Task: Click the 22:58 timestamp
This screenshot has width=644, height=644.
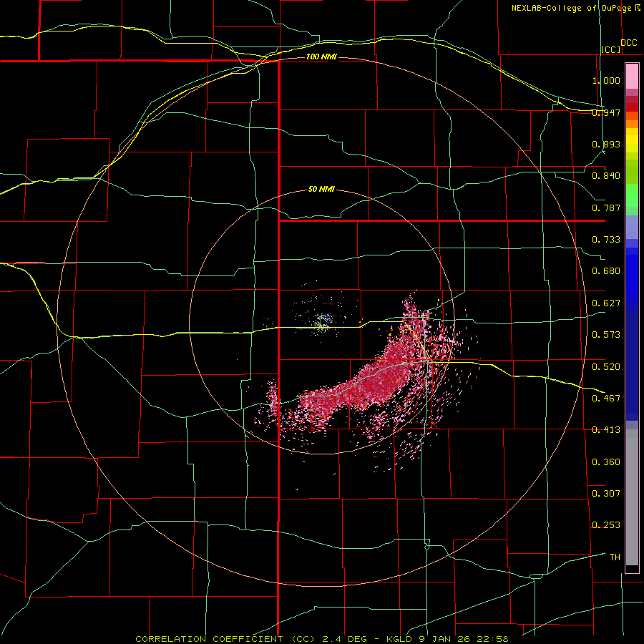Action: (492, 639)
